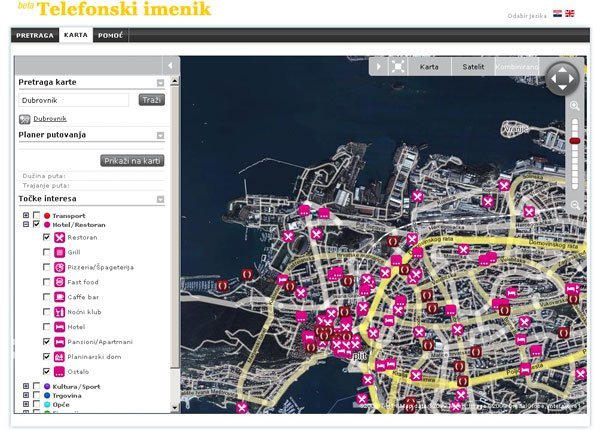
Task: Click the Planinarski dom legend icon
Action: (x=59, y=357)
